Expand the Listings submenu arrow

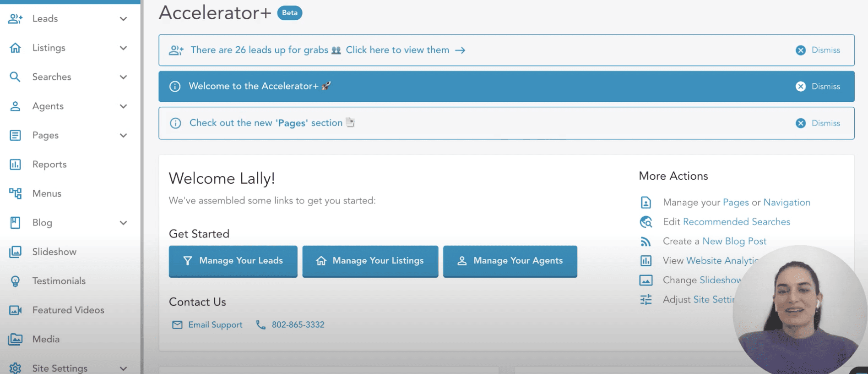pyautogui.click(x=123, y=48)
